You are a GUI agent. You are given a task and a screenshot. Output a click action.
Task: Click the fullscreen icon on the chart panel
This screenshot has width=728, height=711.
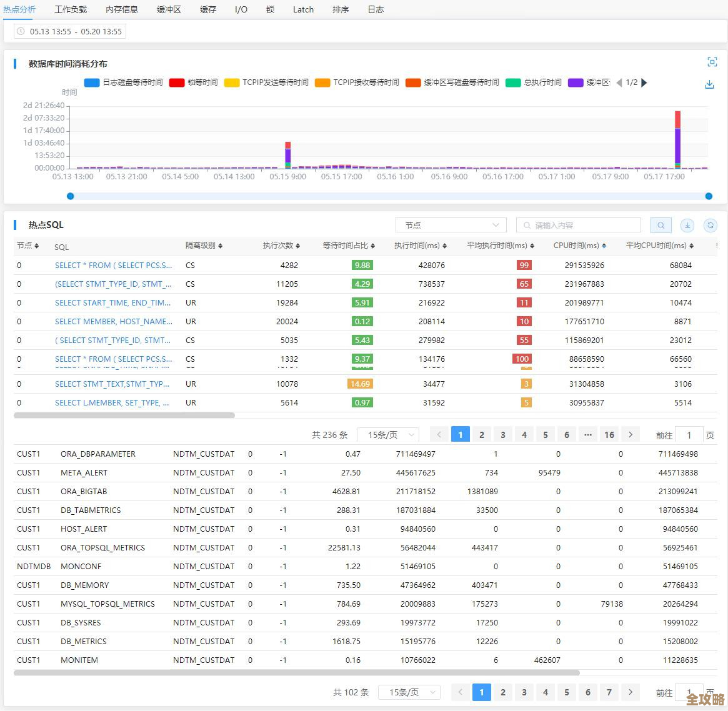tap(712, 62)
